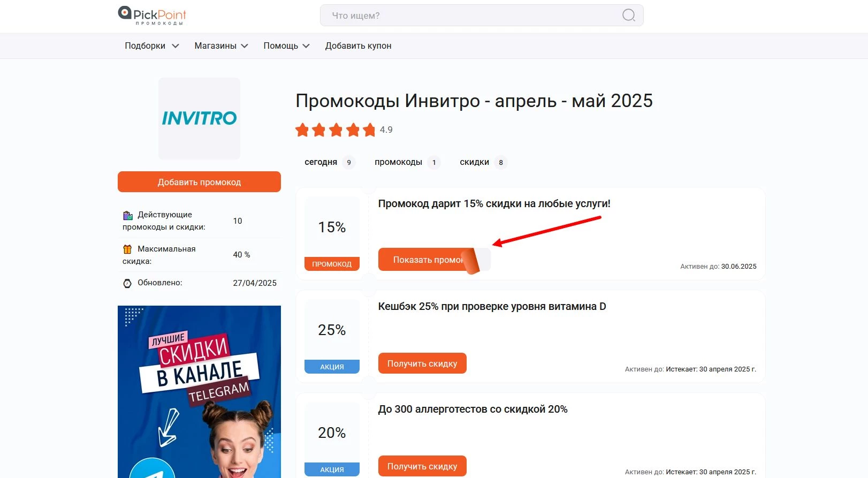Image resolution: width=868 pixels, height=478 pixels.
Task: Click the Максимальная скидка gift icon
Action: 127,249
